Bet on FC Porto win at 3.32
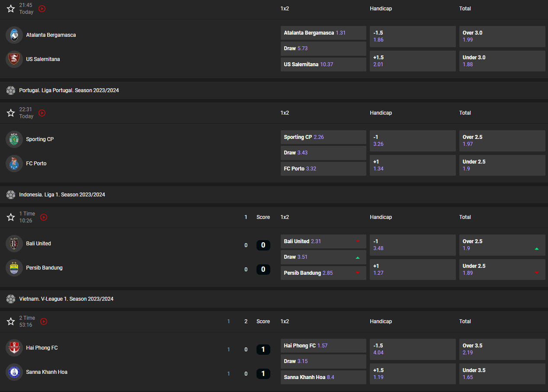 coord(324,169)
